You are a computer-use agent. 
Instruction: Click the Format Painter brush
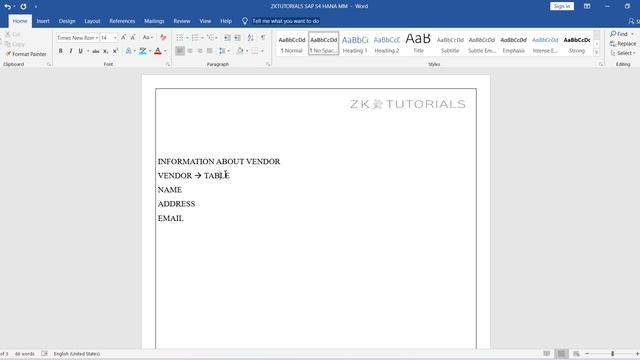(8, 54)
